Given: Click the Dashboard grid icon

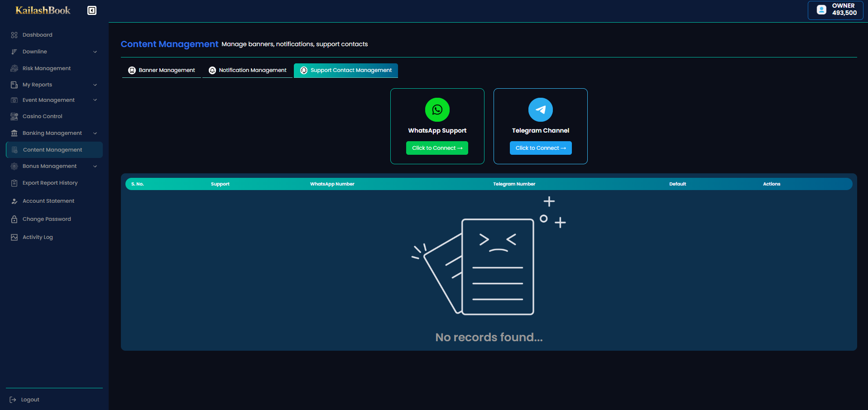Looking at the screenshot, I should pyautogui.click(x=14, y=35).
